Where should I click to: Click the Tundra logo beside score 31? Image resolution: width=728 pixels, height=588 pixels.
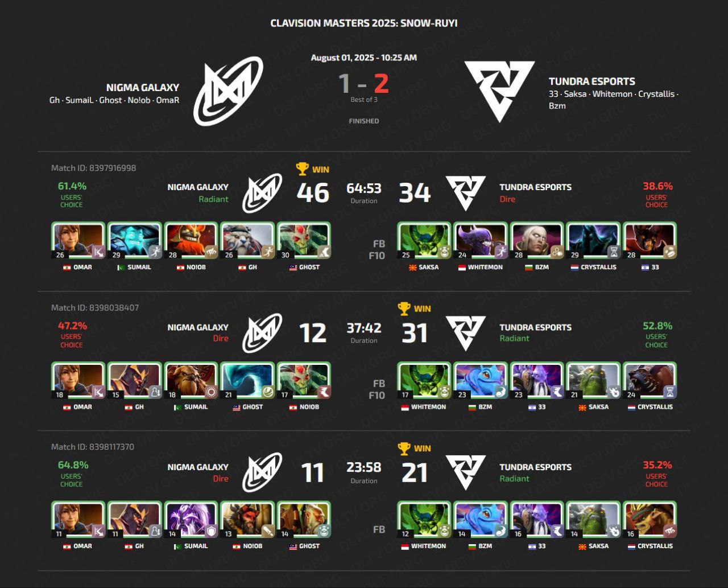465,333
